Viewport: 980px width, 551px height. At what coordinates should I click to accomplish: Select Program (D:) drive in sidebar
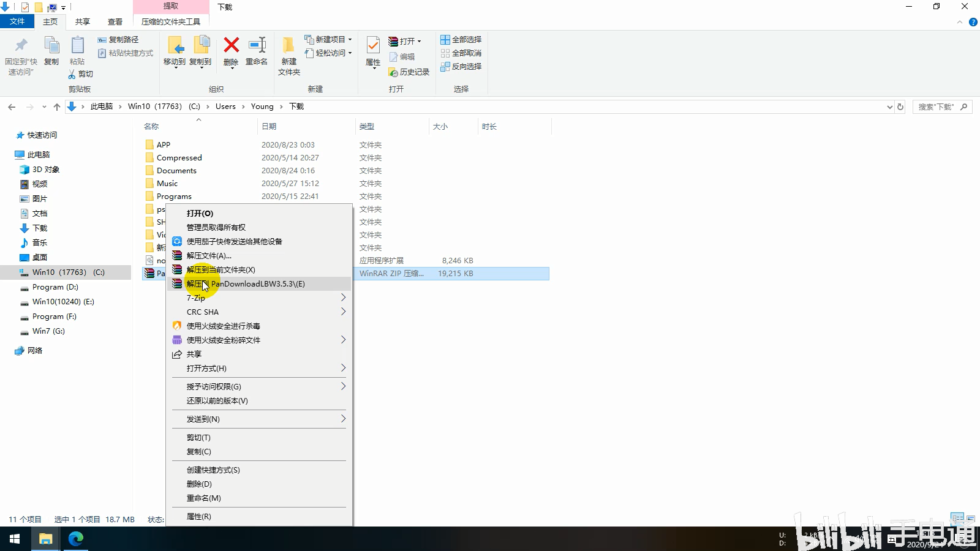tap(55, 287)
